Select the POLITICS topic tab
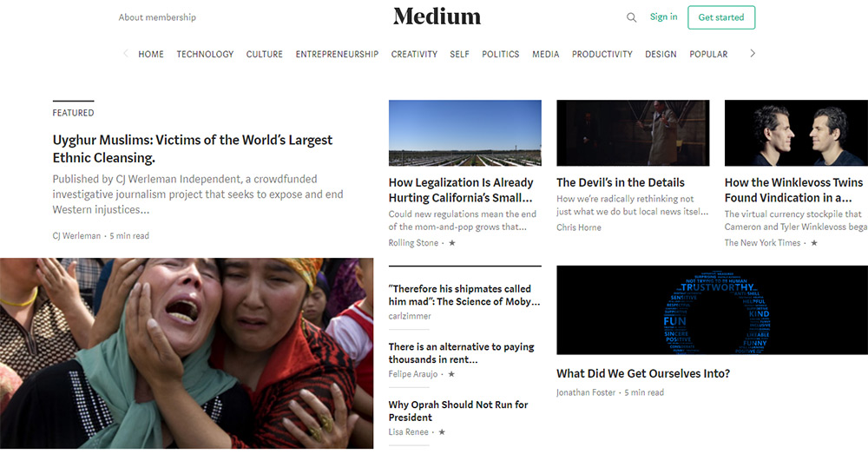This screenshot has width=868, height=454. [x=501, y=55]
